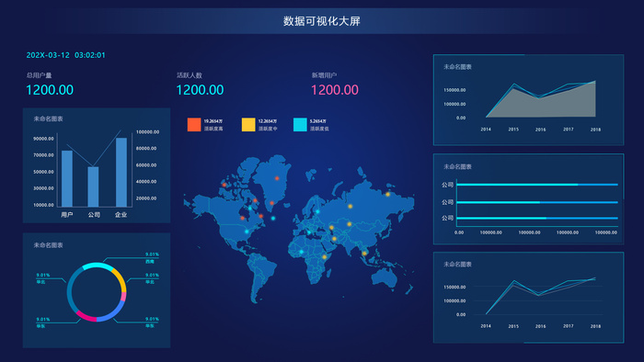The height and width of the screenshot is (362, 644).
Task: Click the yellow donut segment
Action: pos(121,278)
